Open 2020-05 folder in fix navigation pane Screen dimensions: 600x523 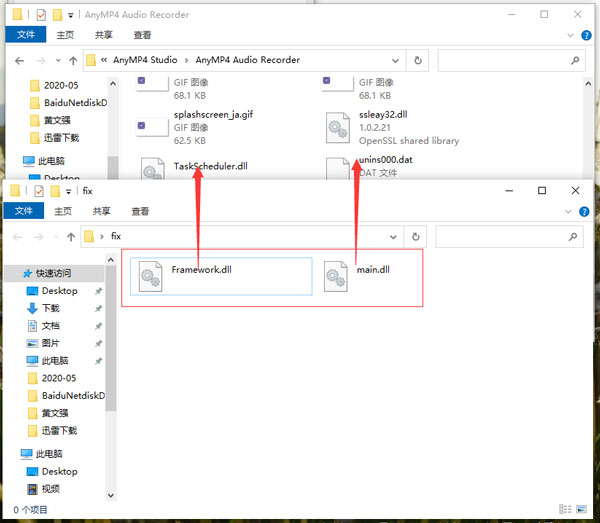point(59,378)
